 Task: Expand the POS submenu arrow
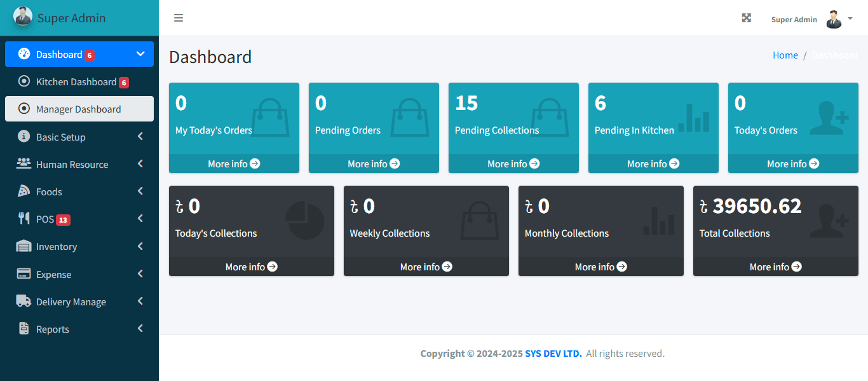pyautogui.click(x=140, y=218)
